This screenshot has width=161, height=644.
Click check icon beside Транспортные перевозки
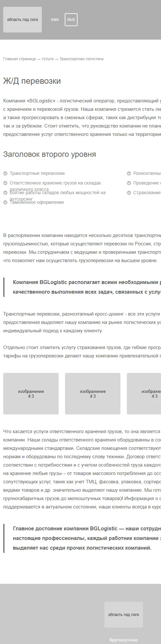coord(5,173)
